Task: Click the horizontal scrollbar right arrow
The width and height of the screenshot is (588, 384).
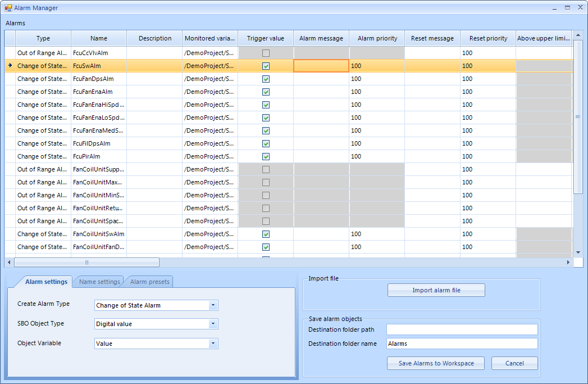Action: click(x=568, y=262)
